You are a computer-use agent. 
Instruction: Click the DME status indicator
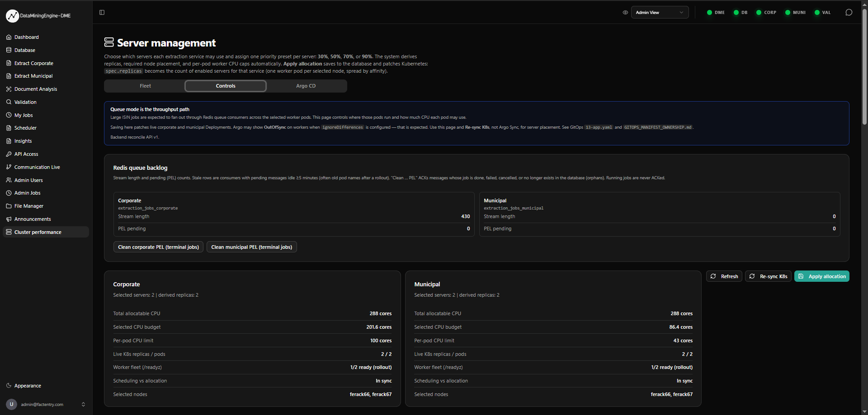[x=716, y=13]
